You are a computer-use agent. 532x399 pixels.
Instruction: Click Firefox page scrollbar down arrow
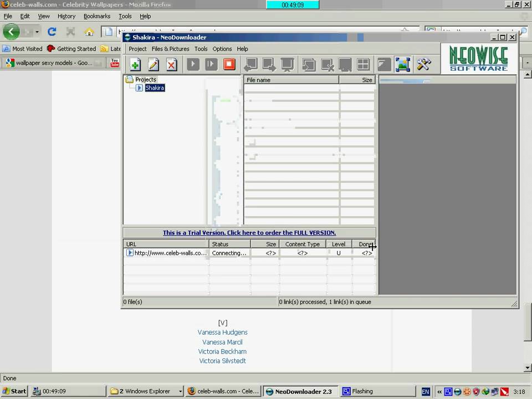click(x=527, y=367)
